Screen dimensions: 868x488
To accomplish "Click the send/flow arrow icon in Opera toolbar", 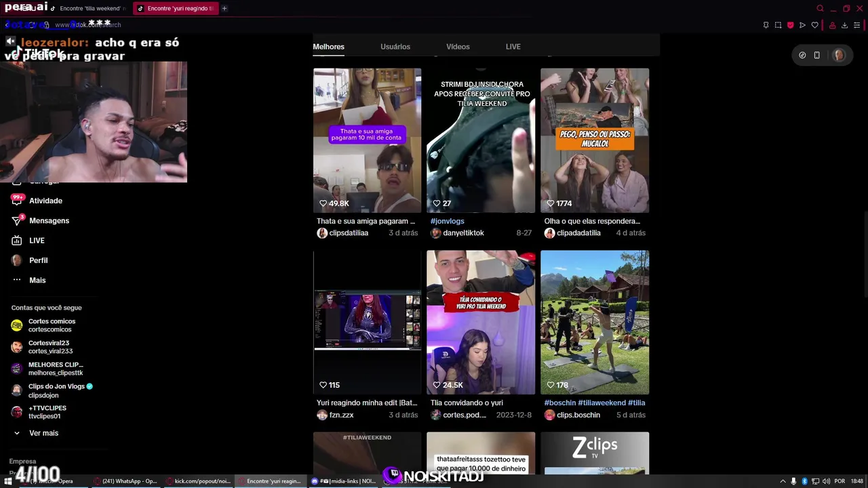I will coord(802,25).
